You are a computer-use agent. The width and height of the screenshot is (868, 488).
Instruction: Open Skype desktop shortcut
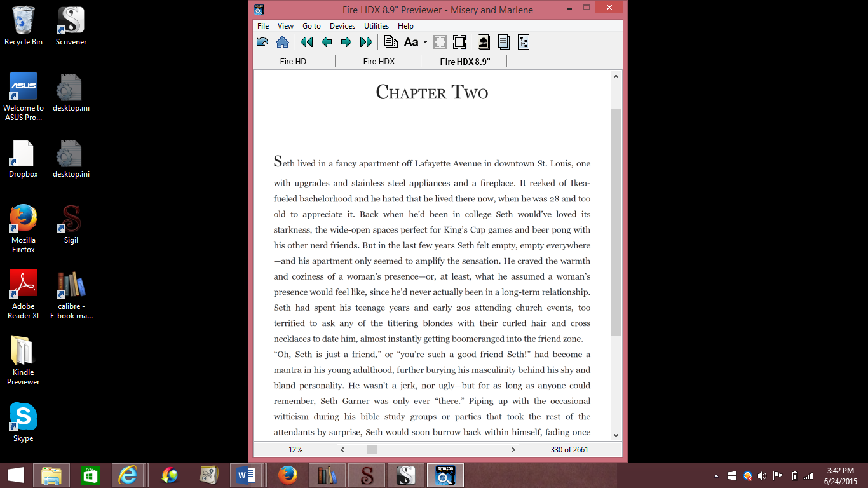click(24, 423)
